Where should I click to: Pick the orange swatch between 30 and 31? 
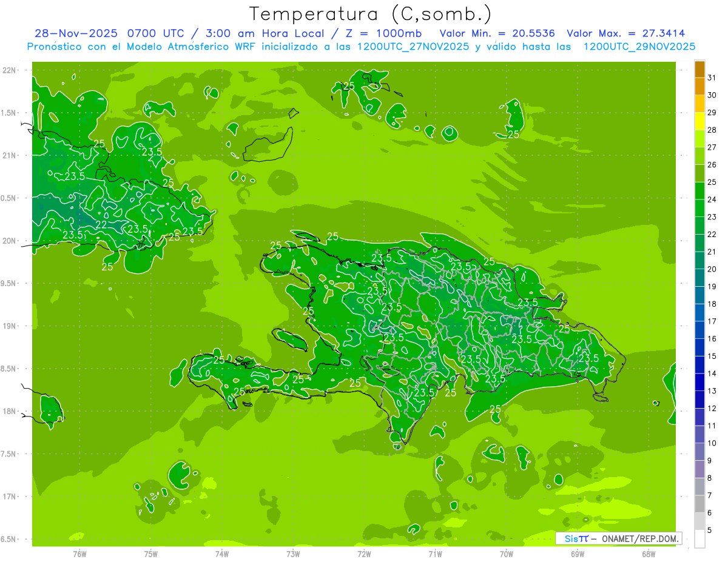click(x=699, y=86)
